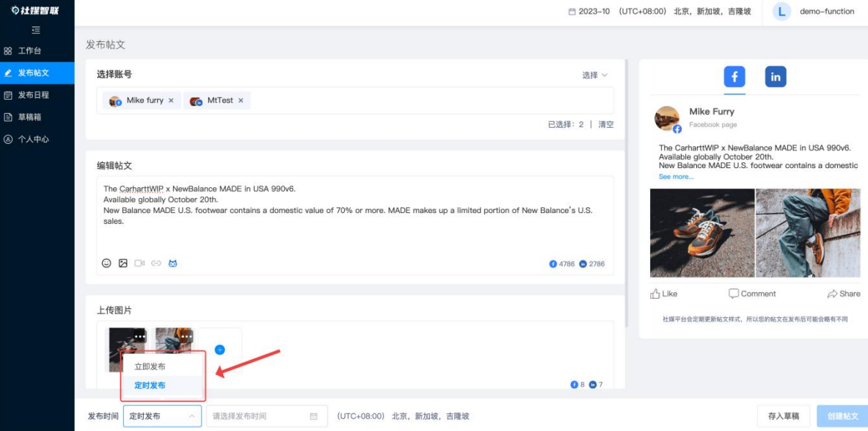Switch preview to the LinkedIn icon tab

[776, 76]
